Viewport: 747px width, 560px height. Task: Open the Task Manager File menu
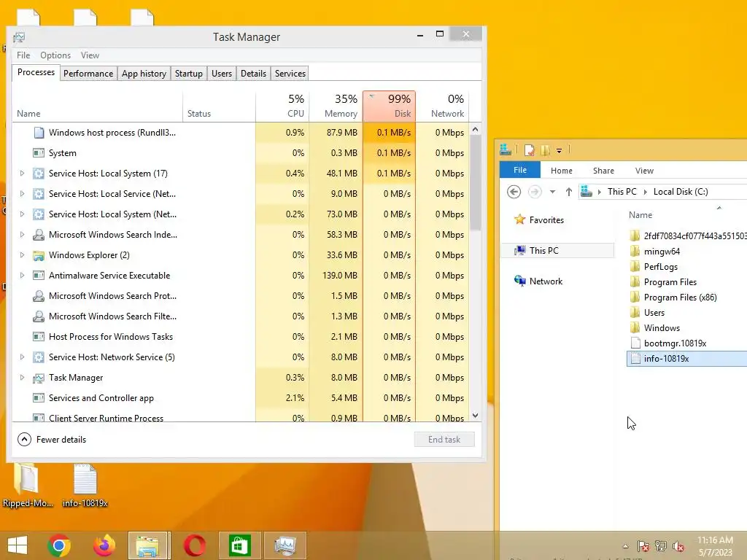23,55
